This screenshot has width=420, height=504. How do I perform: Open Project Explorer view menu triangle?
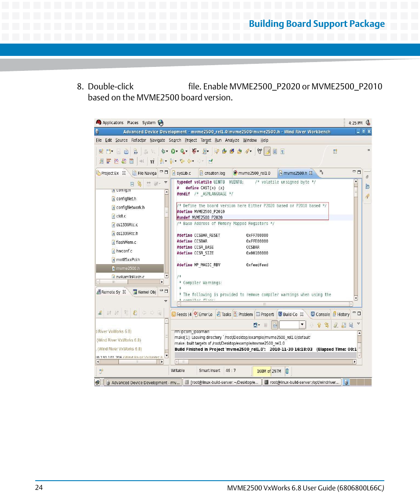166,183
